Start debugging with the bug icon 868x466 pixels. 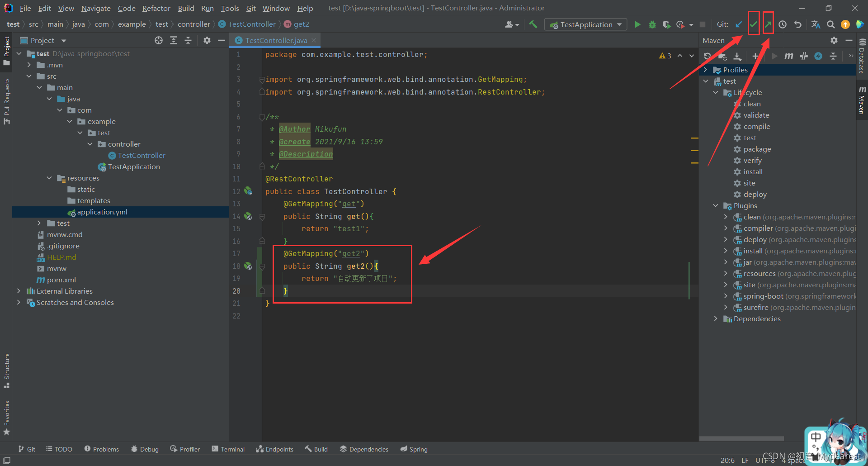(x=652, y=24)
